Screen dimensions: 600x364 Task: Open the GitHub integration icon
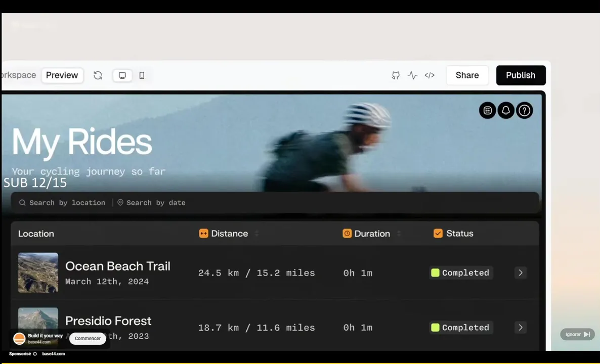click(396, 75)
